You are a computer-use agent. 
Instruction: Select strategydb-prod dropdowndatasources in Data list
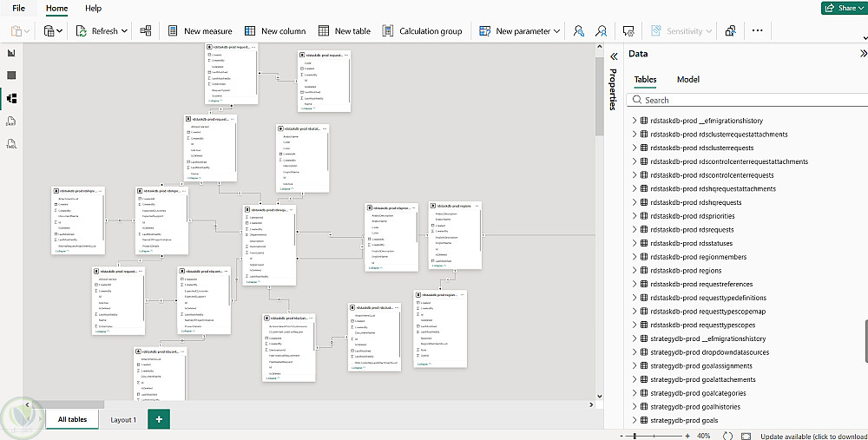click(x=710, y=352)
